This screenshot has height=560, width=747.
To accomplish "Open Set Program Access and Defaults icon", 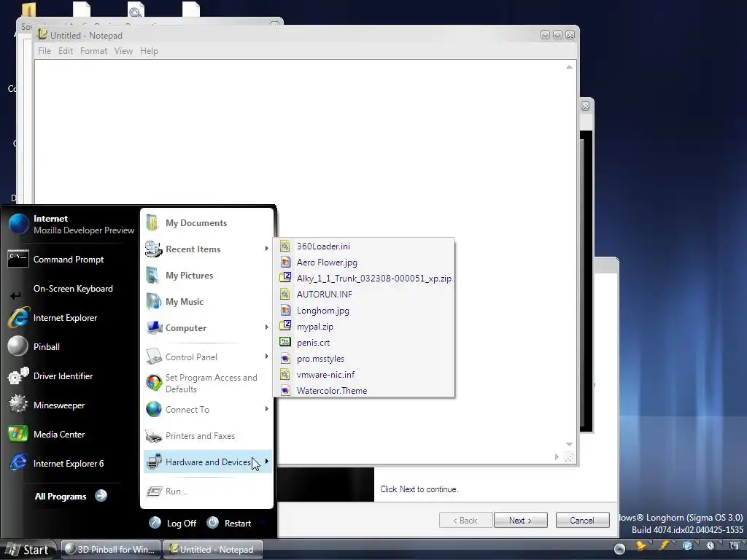I will [153, 383].
